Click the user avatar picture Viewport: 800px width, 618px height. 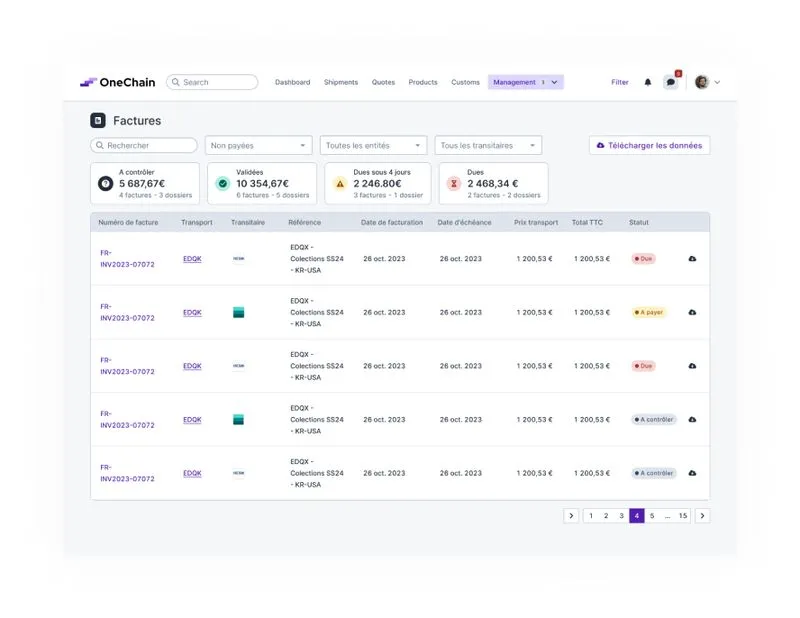point(702,82)
